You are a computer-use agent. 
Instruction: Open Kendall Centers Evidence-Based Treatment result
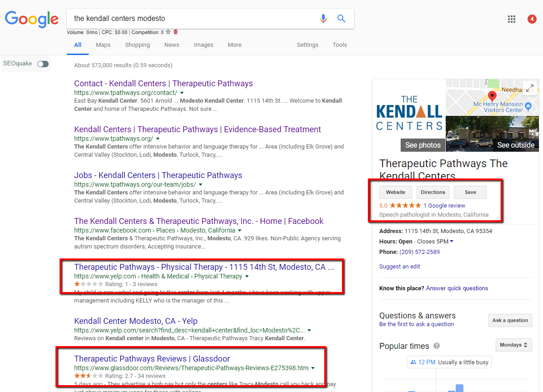pos(197,129)
